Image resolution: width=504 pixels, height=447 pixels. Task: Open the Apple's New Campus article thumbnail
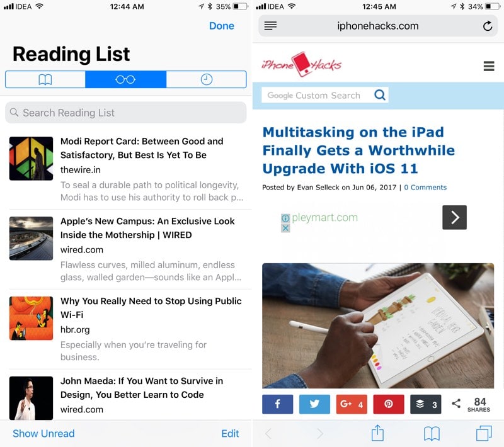[x=31, y=238]
